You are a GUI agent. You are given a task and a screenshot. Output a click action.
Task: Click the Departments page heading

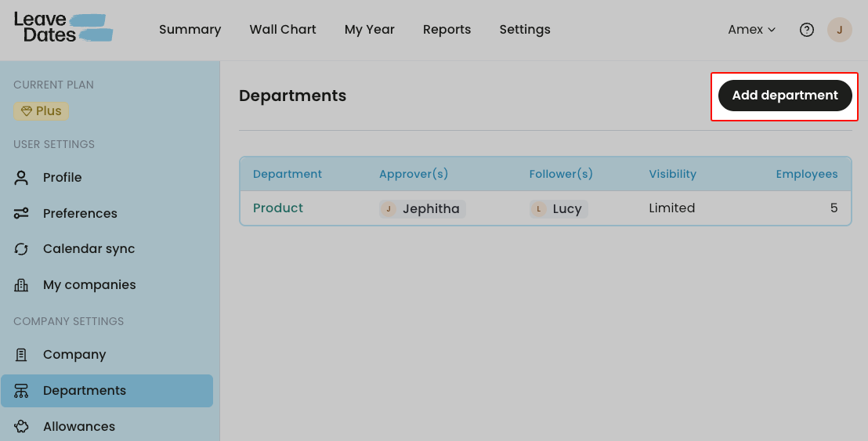click(293, 96)
